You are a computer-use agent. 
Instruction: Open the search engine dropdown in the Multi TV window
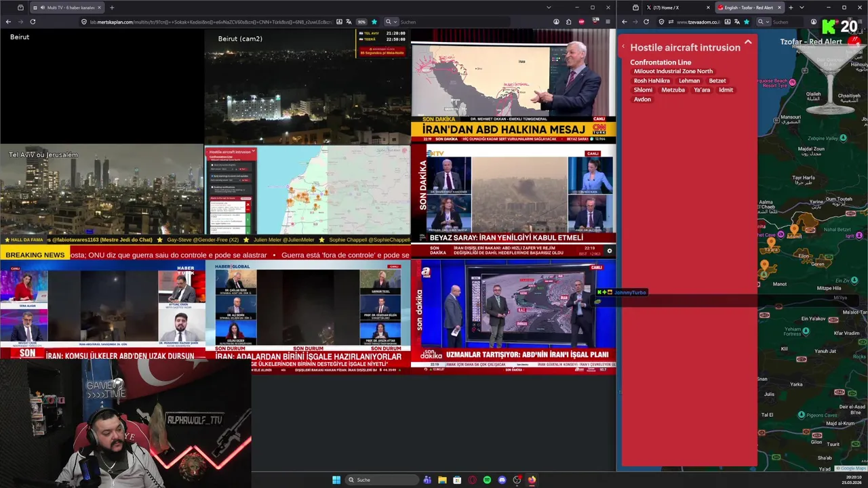point(390,22)
